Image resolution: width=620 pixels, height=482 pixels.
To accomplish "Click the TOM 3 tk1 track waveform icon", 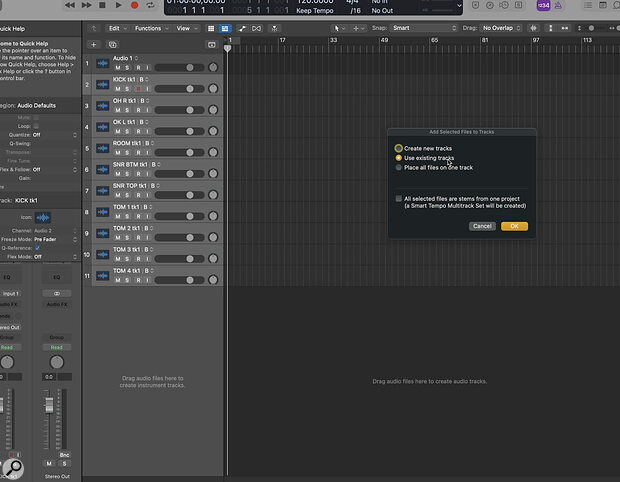I will click(x=103, y=255).
